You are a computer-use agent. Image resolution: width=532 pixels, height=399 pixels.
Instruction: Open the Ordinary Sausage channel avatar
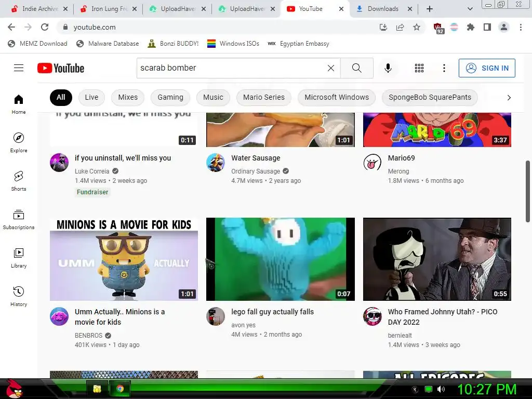click(x=216, y=163)
